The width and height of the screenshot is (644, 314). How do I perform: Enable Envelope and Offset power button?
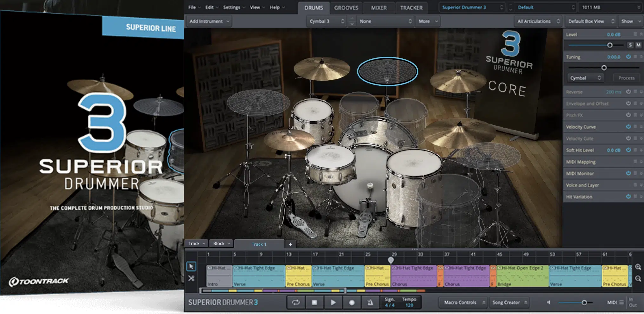point(628,103)
